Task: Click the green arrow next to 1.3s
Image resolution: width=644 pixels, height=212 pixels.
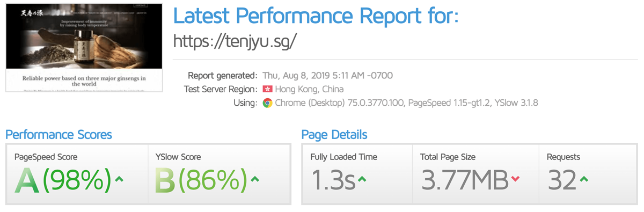Action: click(362, 179)
